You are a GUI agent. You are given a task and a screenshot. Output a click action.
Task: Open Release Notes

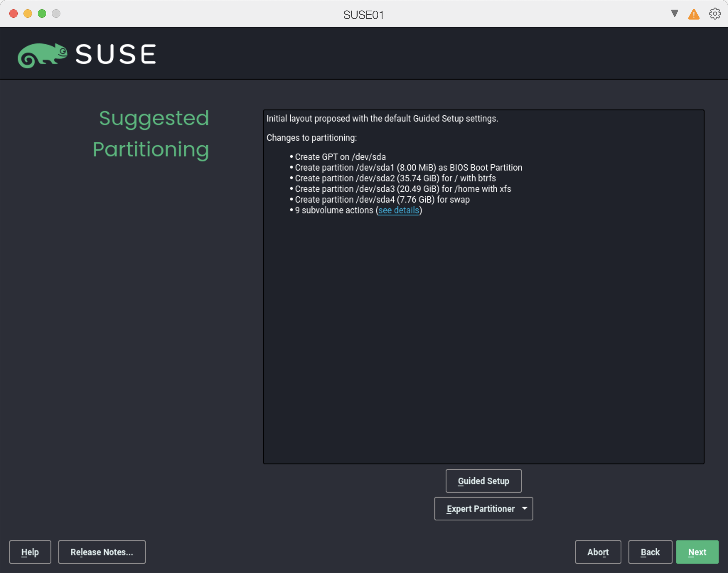point(102,552)
